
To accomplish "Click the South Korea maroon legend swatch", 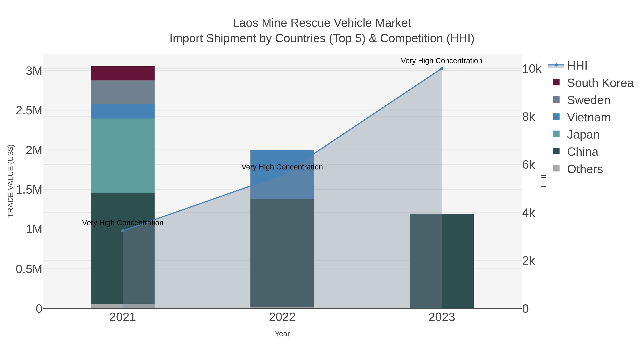I will coord(556,82).
